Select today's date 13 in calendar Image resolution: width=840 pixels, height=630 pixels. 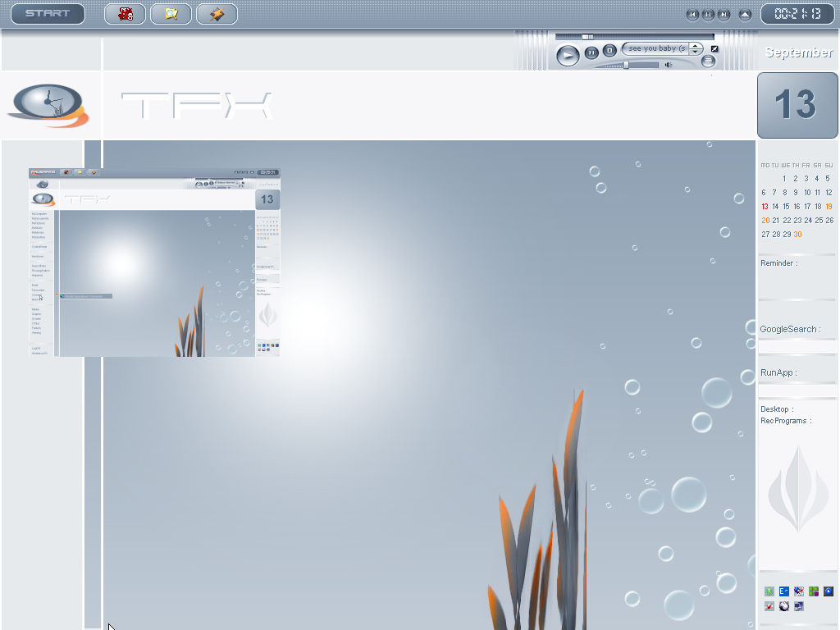point(765,206)
